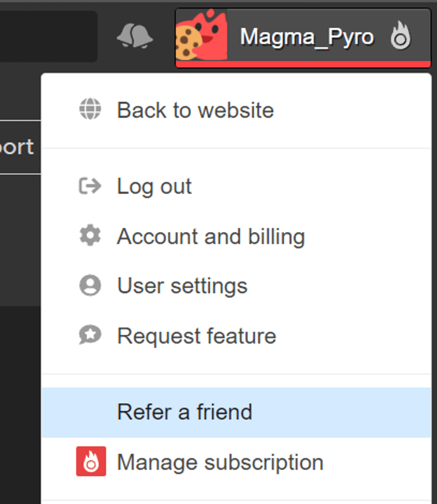Screen dimensions: 437x504
Task: Collapse the Magma_Pyro user menu
Action: (307, 37)
